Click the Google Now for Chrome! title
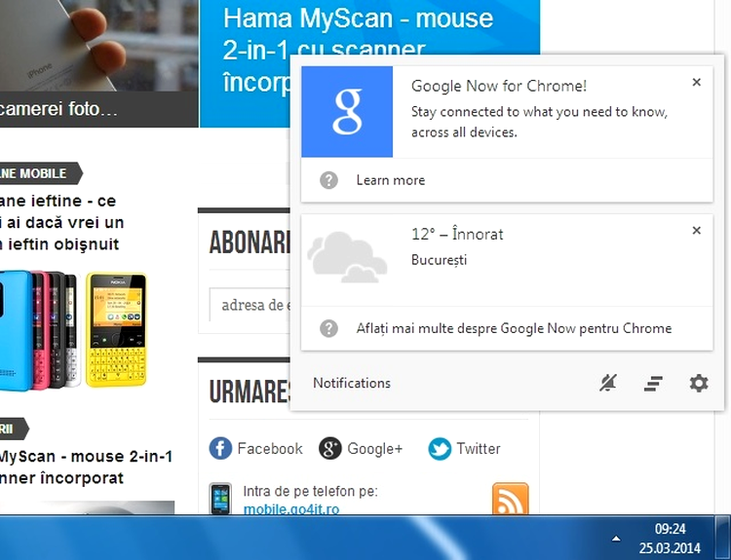 499,86
